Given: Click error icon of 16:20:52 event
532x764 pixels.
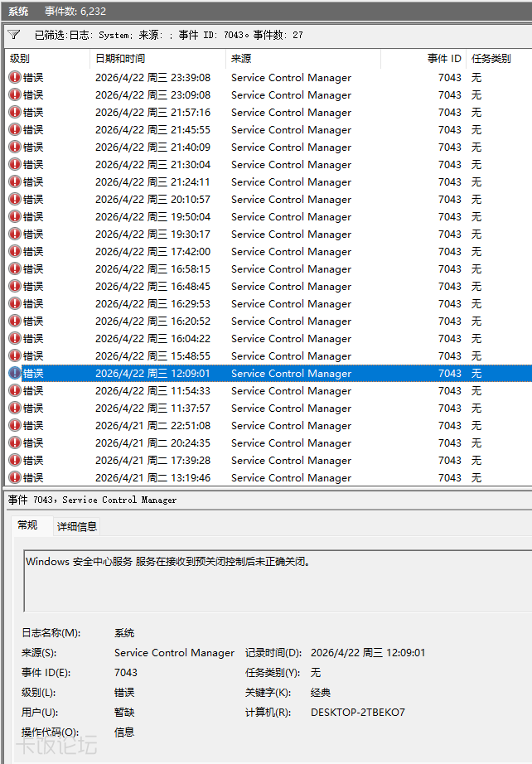Looking at the screenshot, I should pyautogui.click(x=15, y=321).
